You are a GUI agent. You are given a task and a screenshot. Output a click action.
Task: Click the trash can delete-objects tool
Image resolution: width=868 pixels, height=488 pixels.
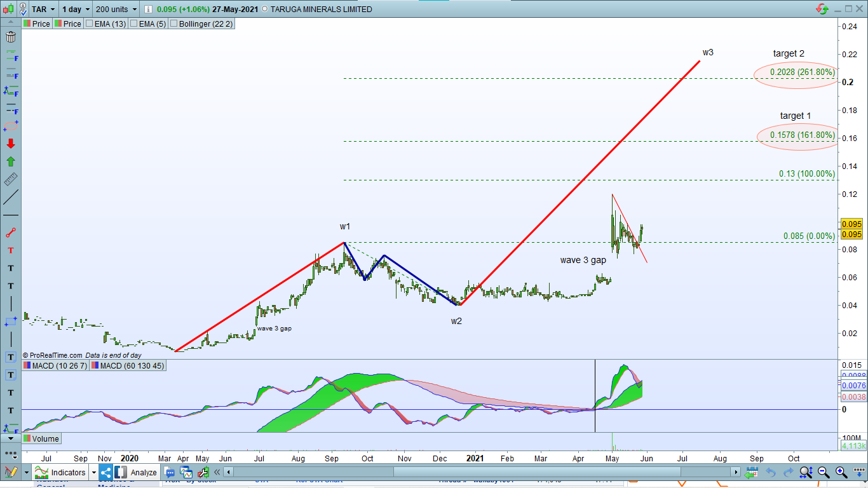(x=11, y=37)
